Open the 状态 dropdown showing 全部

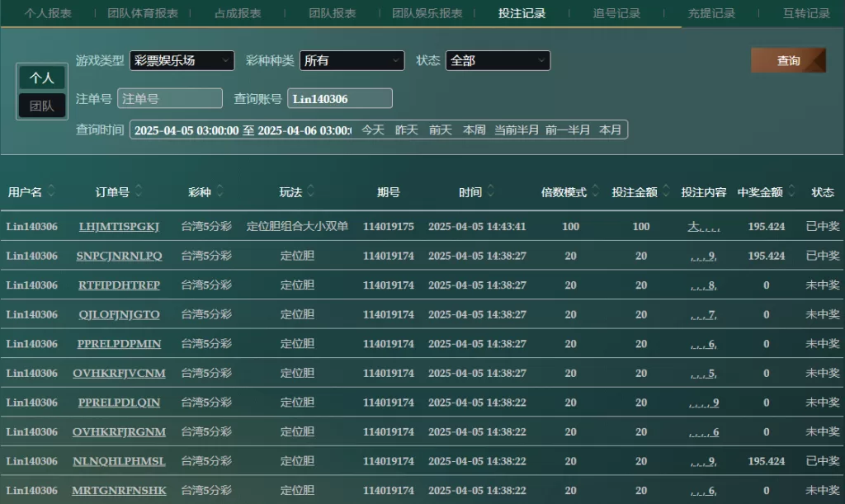pyautogui.click(x=498, y=60)
